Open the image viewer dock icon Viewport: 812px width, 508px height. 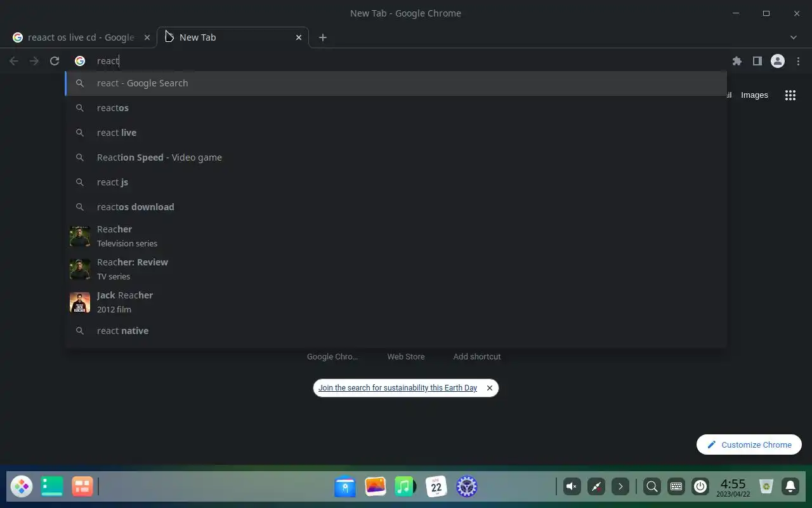pos(376,487)
